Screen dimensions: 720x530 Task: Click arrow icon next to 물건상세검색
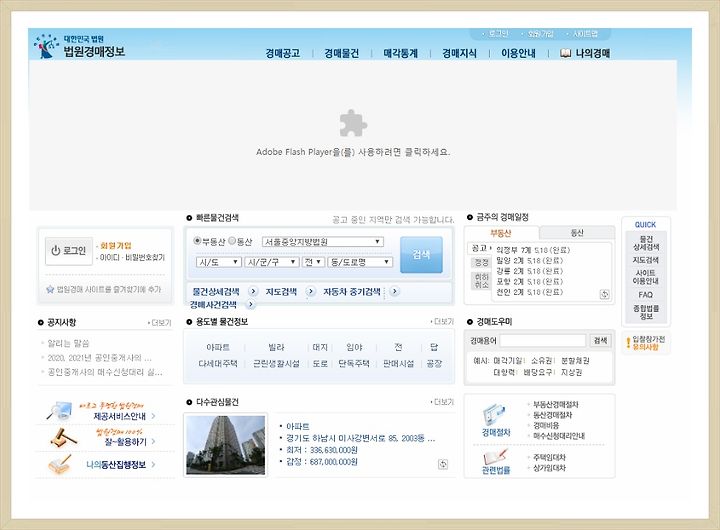[x=253, y=291]
